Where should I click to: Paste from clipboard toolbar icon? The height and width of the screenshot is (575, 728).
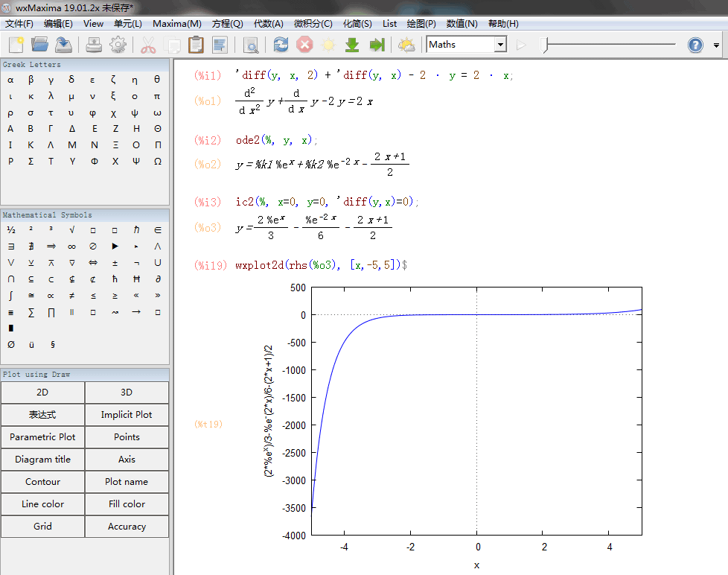(196, 45)
